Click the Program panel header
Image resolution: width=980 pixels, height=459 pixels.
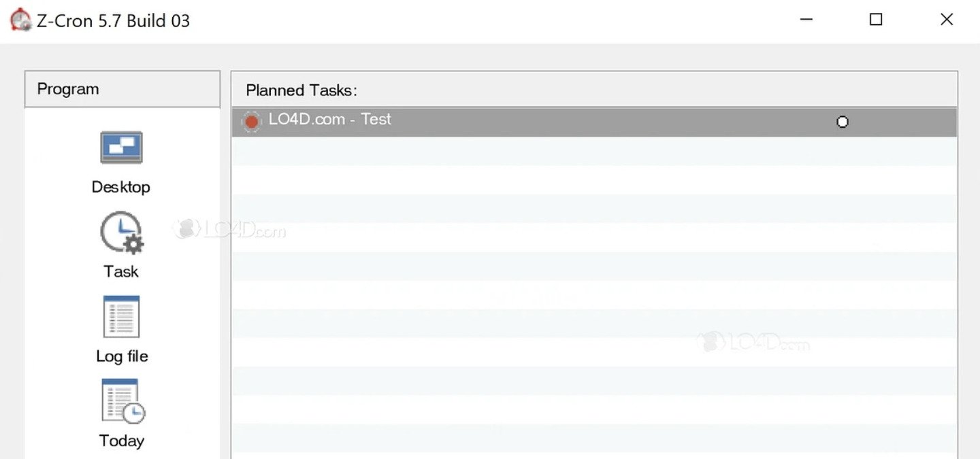[x=122, y=89]
